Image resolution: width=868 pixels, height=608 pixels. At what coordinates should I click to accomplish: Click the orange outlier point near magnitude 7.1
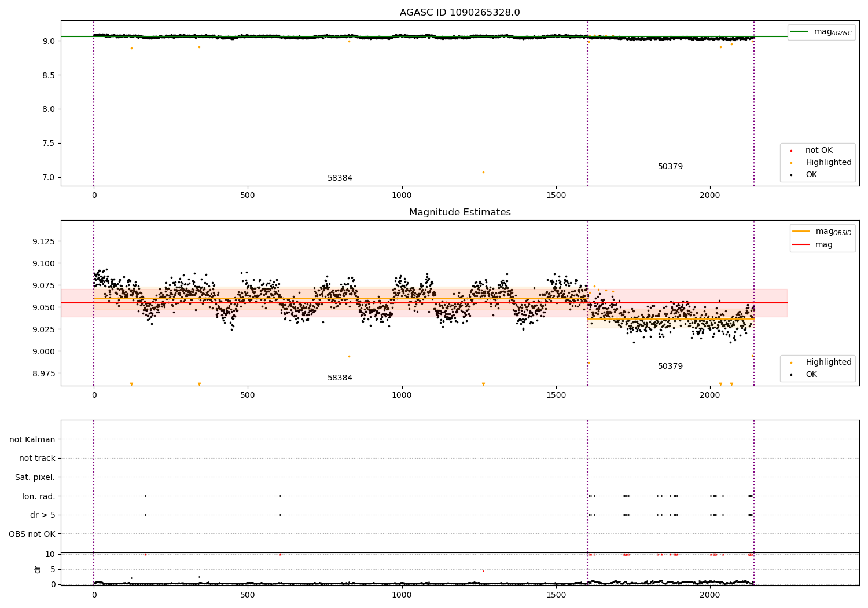pos(483,172)
